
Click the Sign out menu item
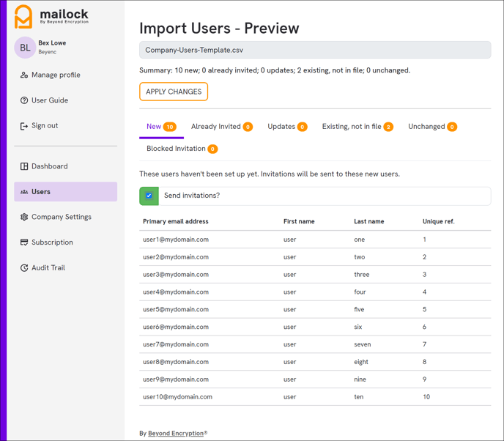(66, 126)
